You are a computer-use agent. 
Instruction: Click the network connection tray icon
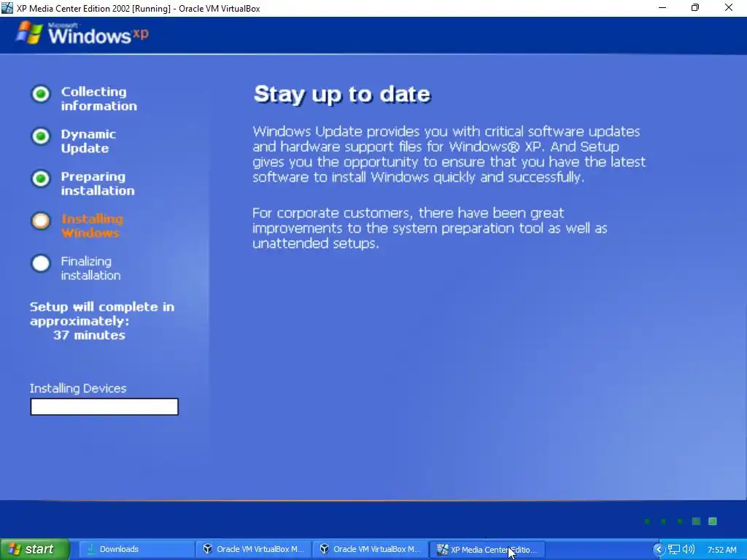[x=673, y=550]
